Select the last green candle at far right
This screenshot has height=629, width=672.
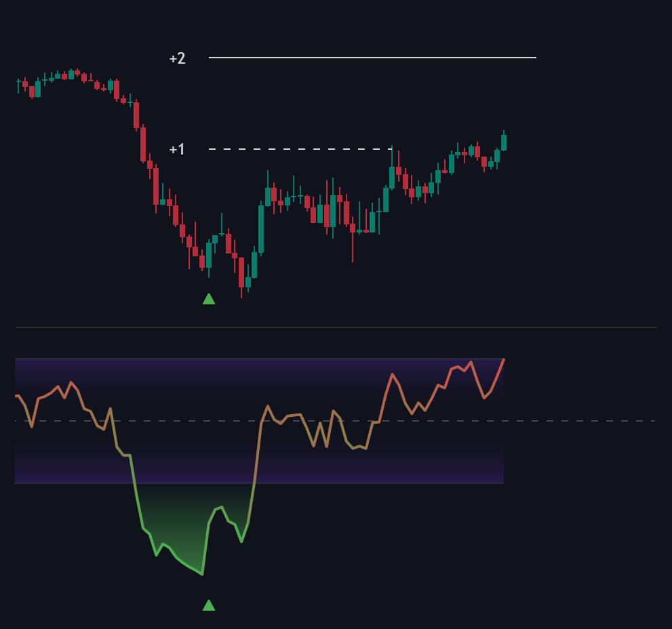(504, 142)
